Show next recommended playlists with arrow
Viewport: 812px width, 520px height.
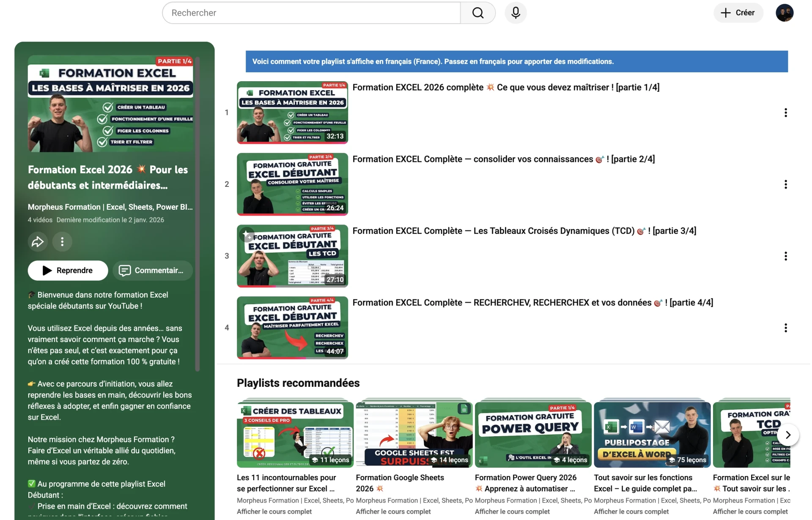[788, 435]
